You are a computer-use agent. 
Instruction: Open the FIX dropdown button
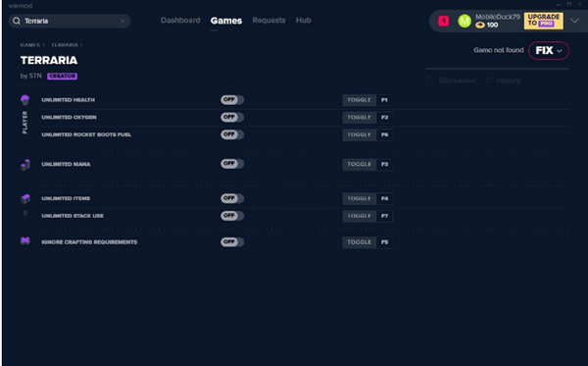point(549,50)
